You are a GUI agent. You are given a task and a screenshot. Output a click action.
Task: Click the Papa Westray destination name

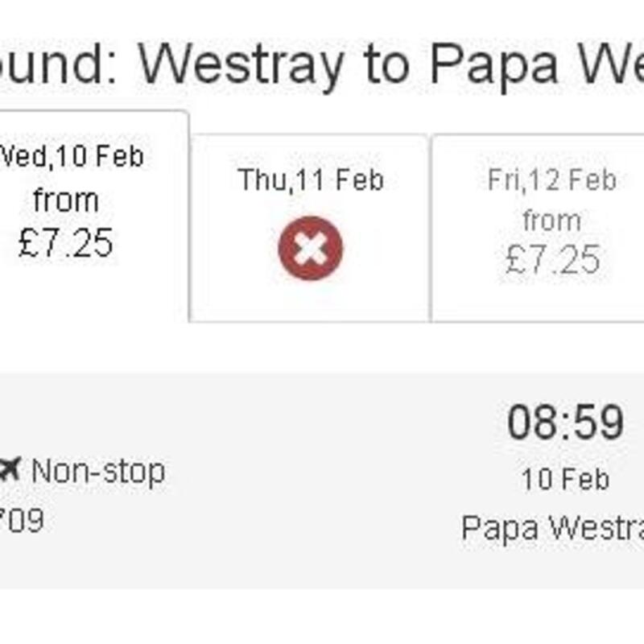(552, 528)
